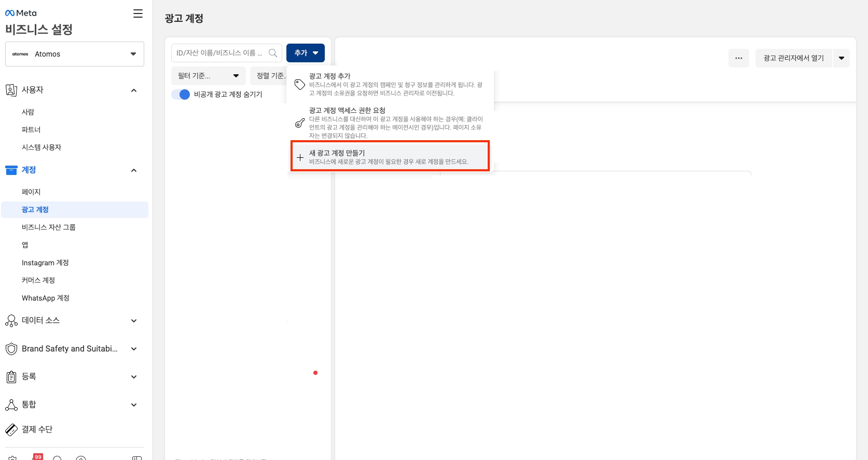The image size is (868, 460).
Task: Click the 광고 관리자에서 열기 button
Action: (793, 58)
